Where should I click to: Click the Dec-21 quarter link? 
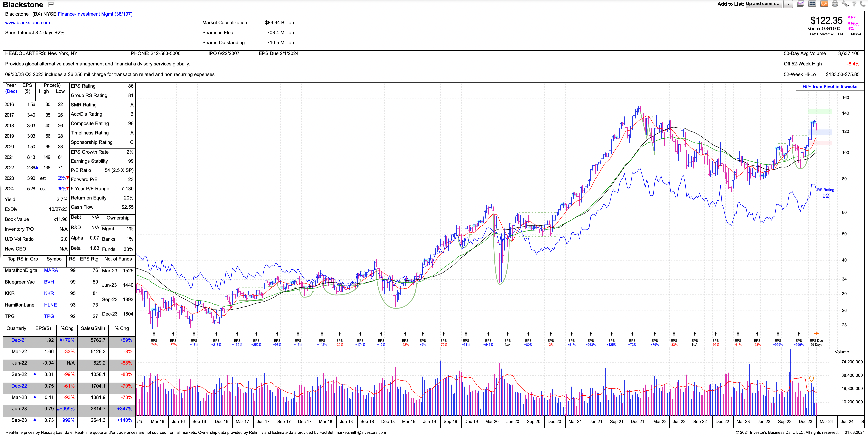(19, 340)
